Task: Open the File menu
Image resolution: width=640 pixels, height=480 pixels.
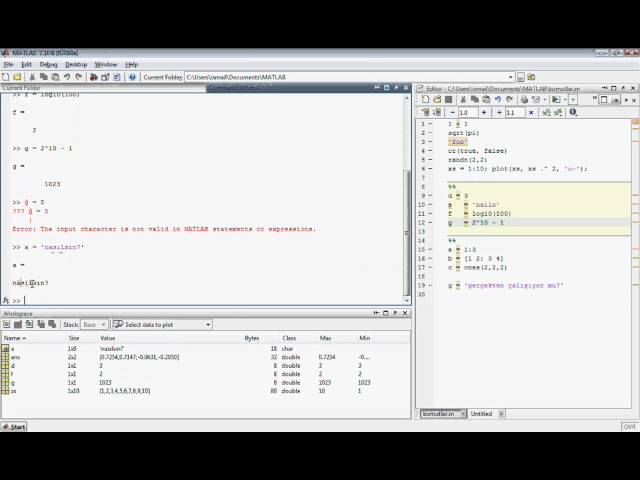Action: [8, 64]
